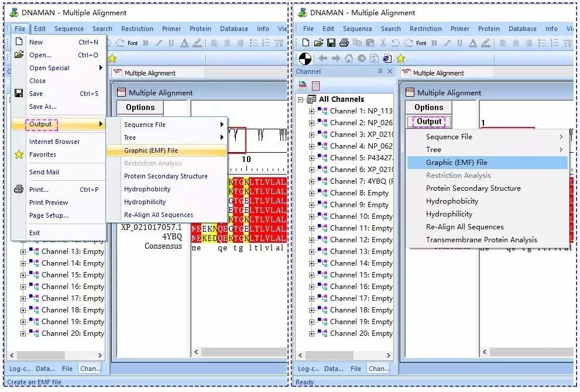
Task: Select Graphic (EMF) File in right window dropdown
Action: (x=488, y=163)
